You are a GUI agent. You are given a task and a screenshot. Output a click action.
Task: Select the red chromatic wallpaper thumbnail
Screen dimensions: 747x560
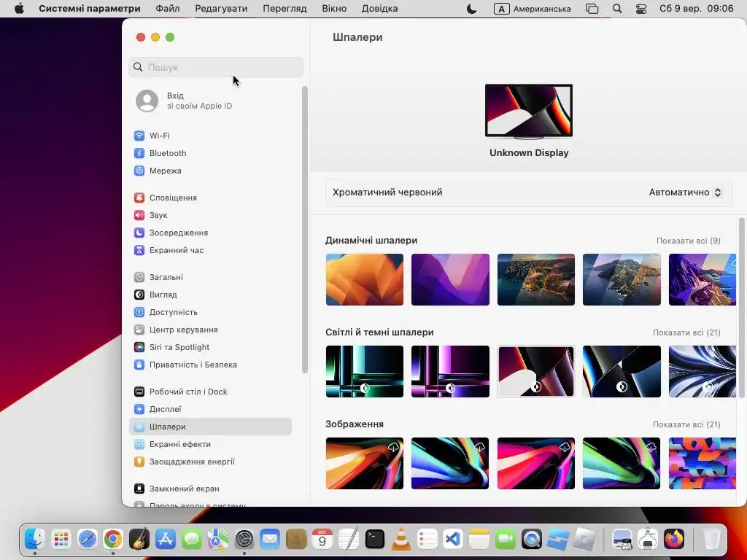pos(536,371)
